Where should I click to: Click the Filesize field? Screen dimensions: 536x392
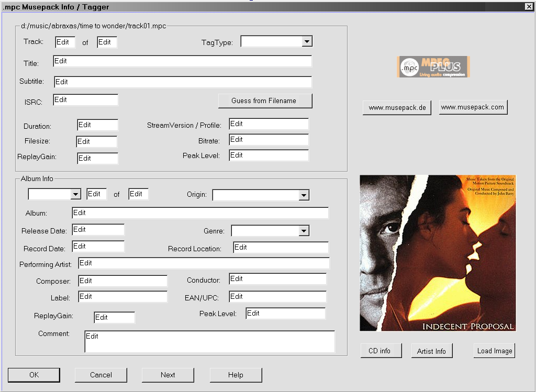click(97, 141)
